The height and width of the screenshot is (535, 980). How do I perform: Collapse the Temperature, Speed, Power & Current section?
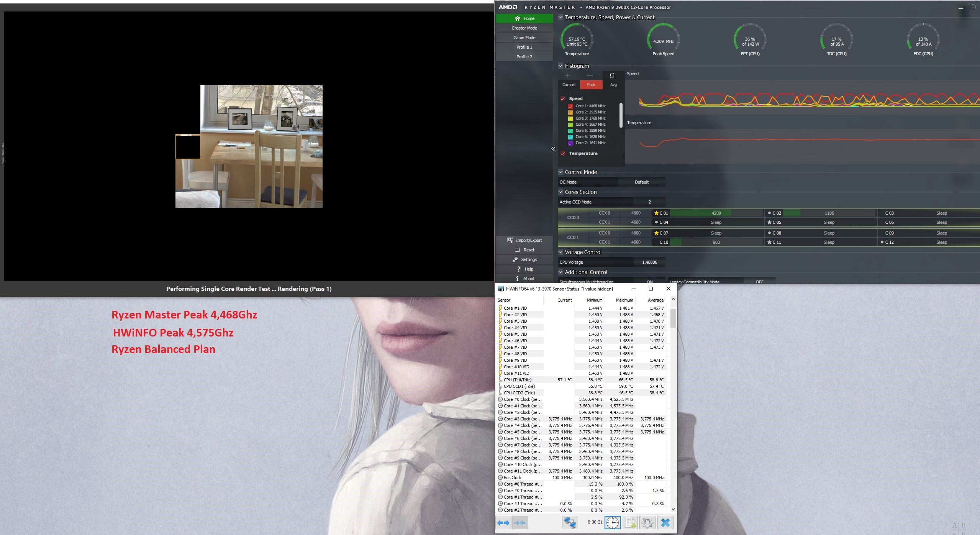[x=560, y=17]
